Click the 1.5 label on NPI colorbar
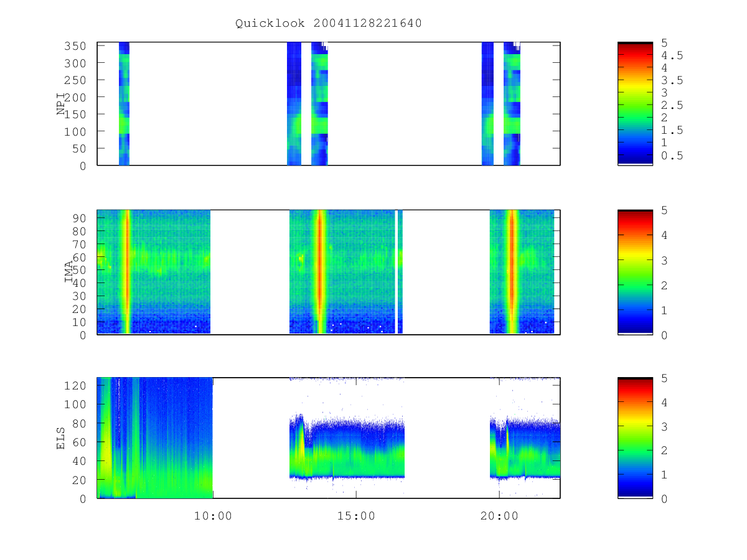 (x=672, y=130)
